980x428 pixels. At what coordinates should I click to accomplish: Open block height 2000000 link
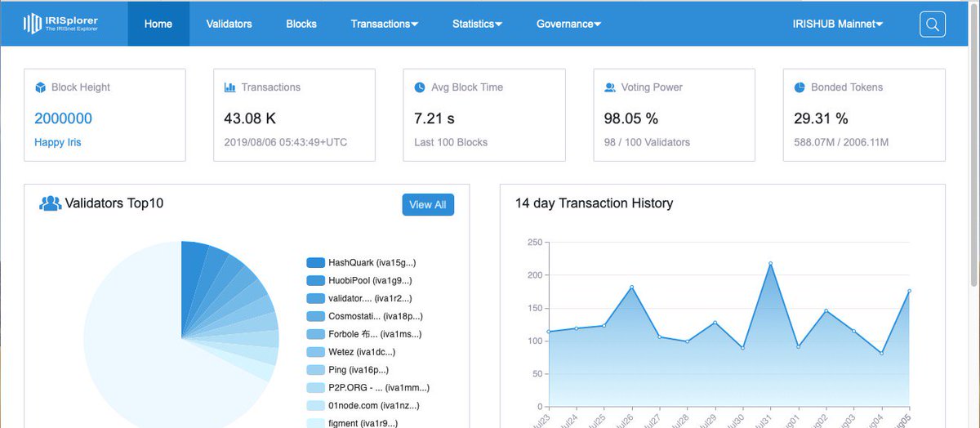click(x=64, y=118)
